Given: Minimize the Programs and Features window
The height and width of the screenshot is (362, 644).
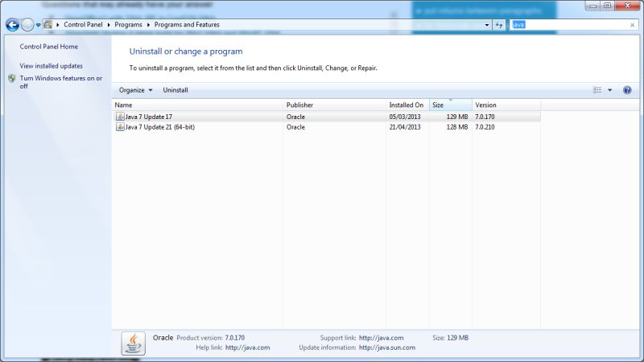Looking at the screenshot, I should 592,6.
